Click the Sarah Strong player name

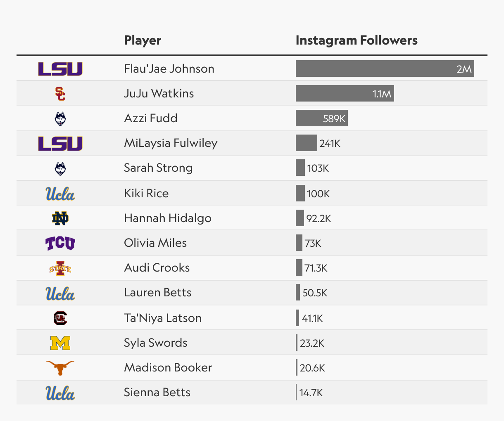(x=158, y=168)
